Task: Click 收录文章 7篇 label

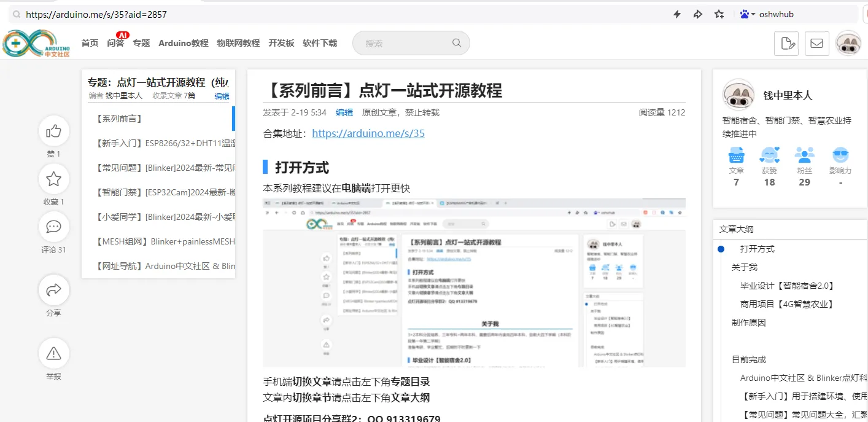Action: (x=174, y=96)
